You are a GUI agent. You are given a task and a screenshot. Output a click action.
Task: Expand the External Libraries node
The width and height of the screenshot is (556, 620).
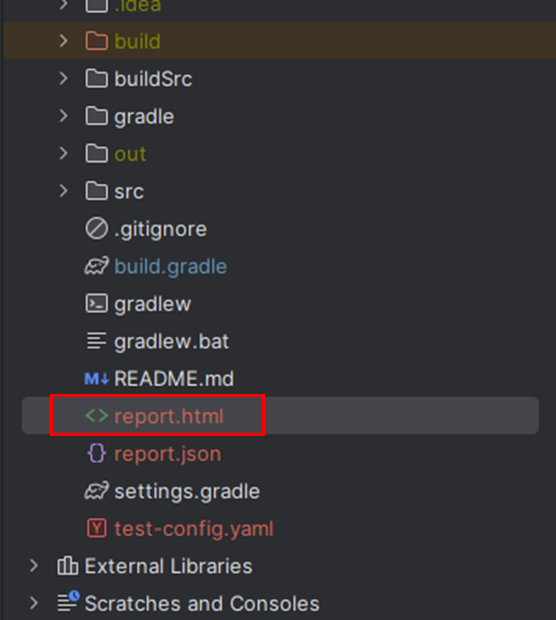(34, 566)
